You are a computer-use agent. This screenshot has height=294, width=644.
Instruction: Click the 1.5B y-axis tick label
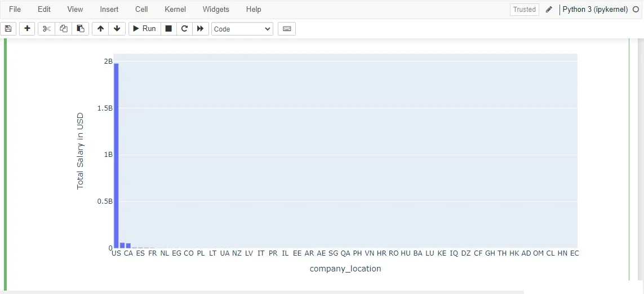pos(104,108)
